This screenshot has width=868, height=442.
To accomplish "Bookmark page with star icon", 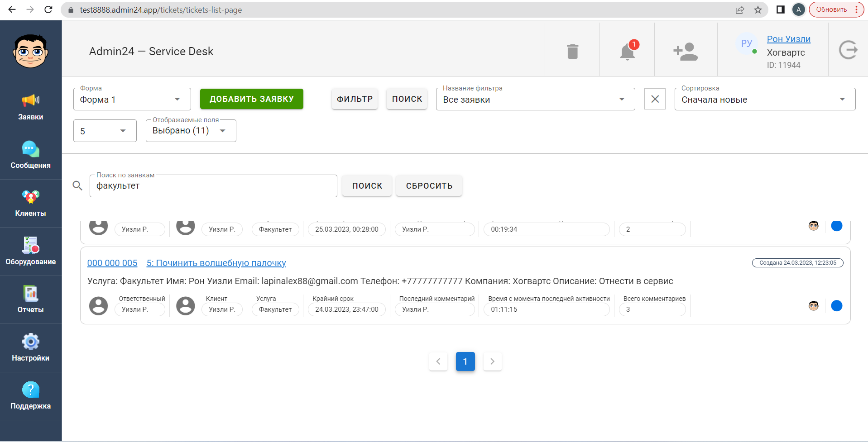I will 758,10.
